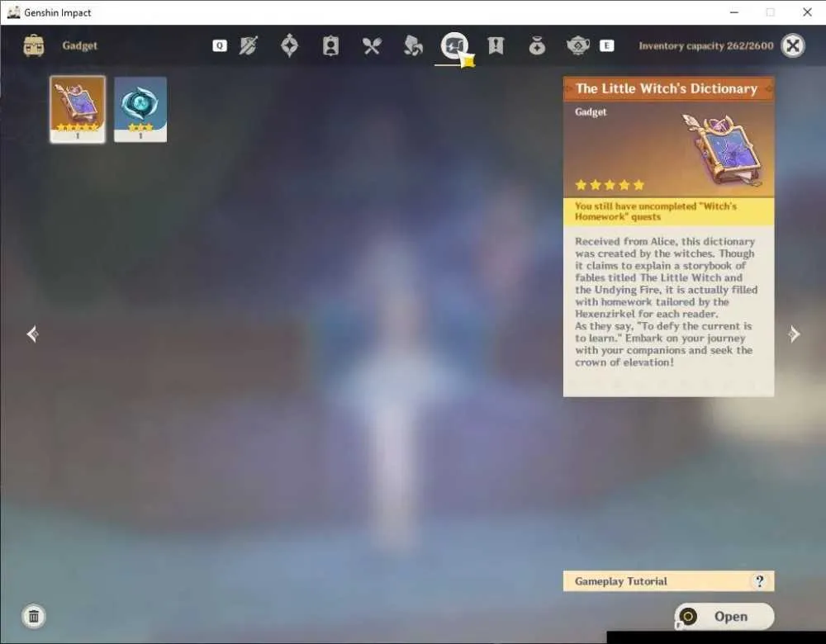Screen dimensions: 826x644
Task: Switch to the Artifacts tab icon
Action: (x=289, y=45)
